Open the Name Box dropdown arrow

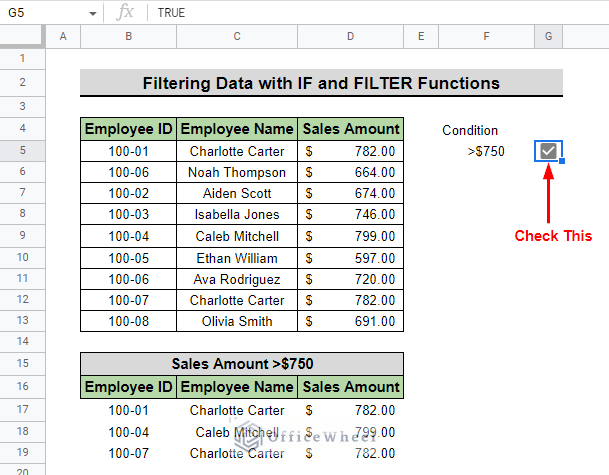click(x=92, y=14)
